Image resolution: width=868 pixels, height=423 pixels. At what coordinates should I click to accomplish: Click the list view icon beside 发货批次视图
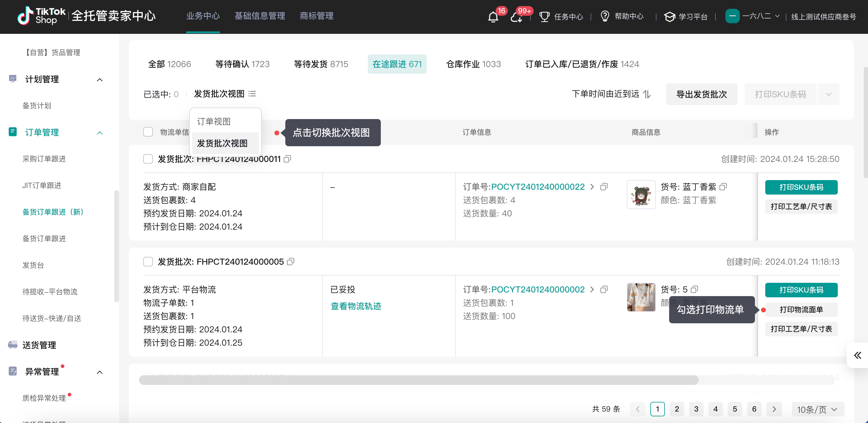click(252, 94)
